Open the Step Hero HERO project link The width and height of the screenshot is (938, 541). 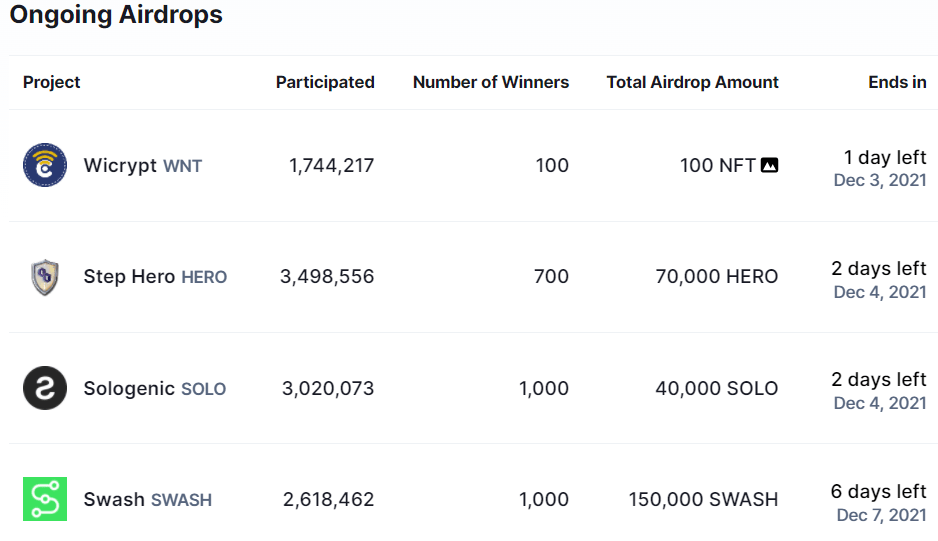tap(155, 277)
